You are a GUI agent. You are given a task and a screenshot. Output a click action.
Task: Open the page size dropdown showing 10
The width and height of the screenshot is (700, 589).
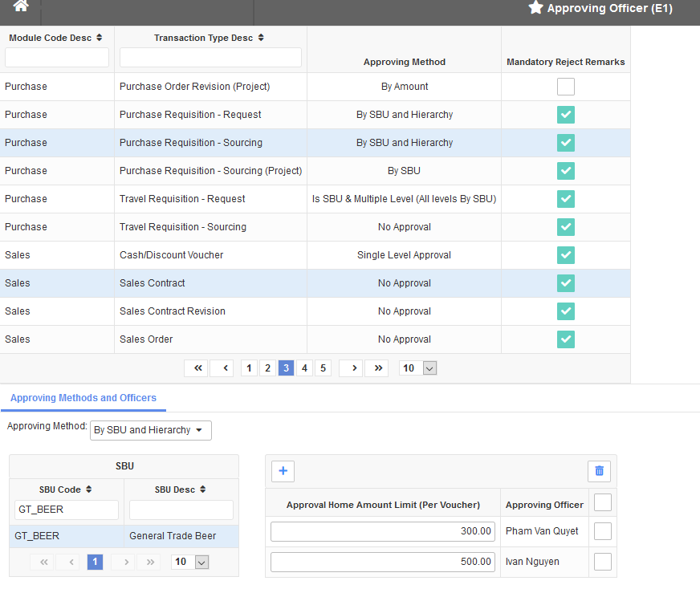[x=417, y=368]
